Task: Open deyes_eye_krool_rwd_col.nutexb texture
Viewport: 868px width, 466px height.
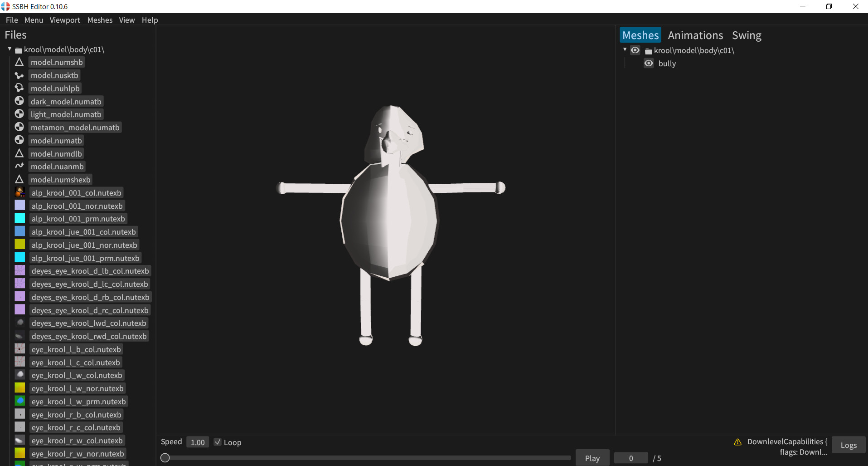Action: tap(89, 336)
